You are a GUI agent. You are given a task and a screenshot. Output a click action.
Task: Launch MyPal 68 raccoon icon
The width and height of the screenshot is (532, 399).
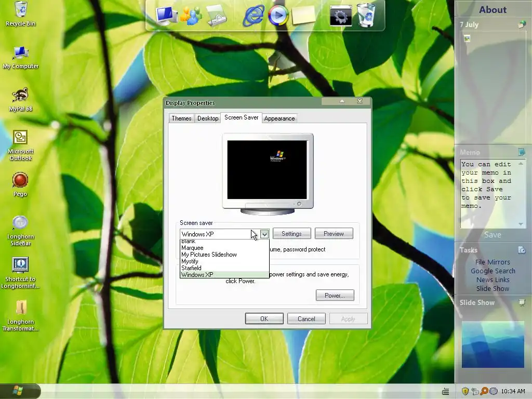pyautogui.click(x=21, y=100)
